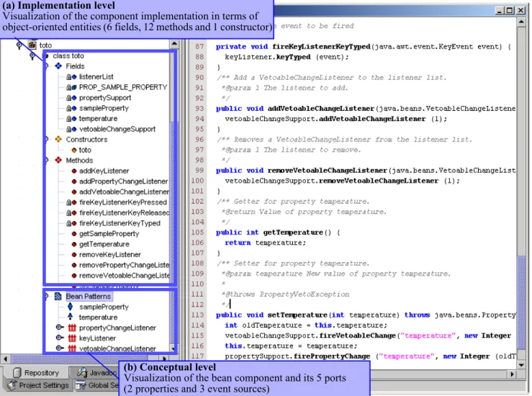Collapse the Constructors tree node
Screen dimensions: 532x396
coord(46,139)
